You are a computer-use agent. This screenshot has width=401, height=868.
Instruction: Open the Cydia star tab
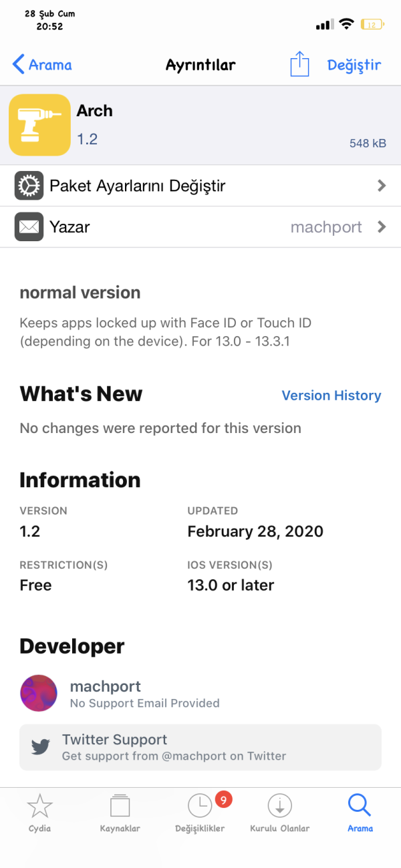[x=39, y=813]
